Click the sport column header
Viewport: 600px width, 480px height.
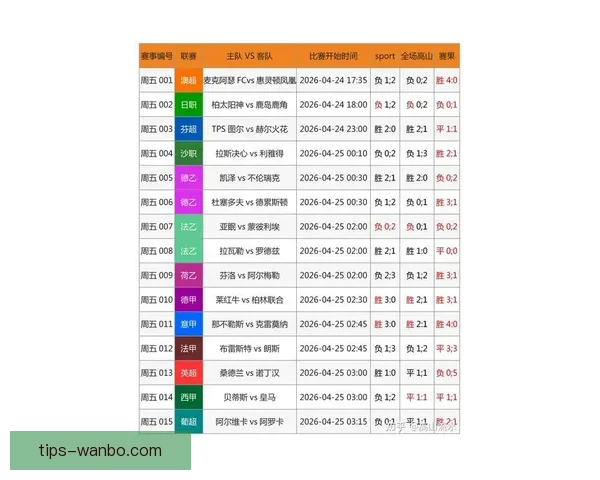pyautogui.click(x=385, y=56)
